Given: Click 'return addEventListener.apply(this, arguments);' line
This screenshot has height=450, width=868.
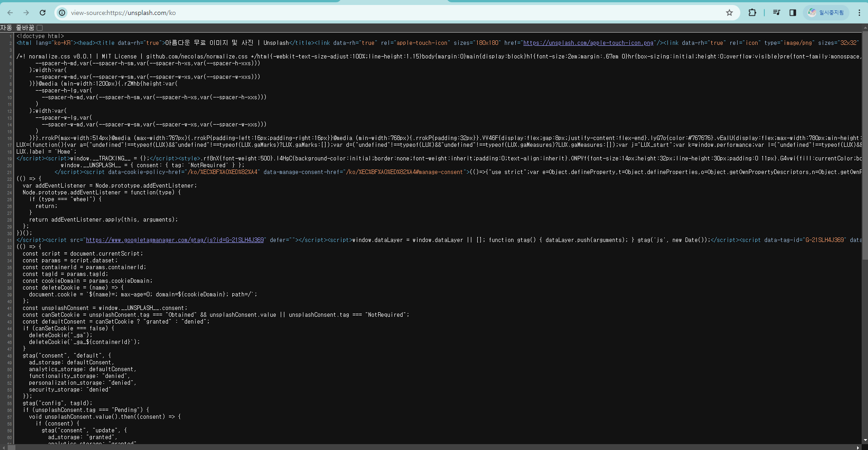Looking at the screenshot, I should 104,220.
